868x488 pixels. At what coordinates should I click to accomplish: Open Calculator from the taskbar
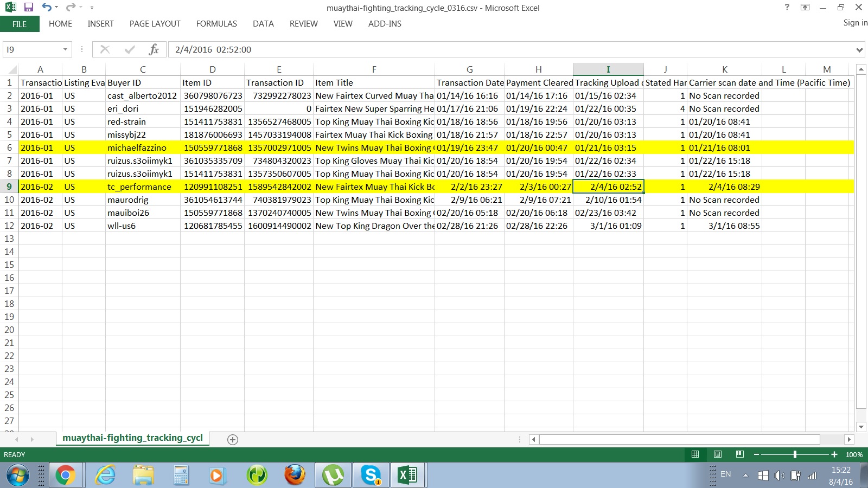coord(181,476)
